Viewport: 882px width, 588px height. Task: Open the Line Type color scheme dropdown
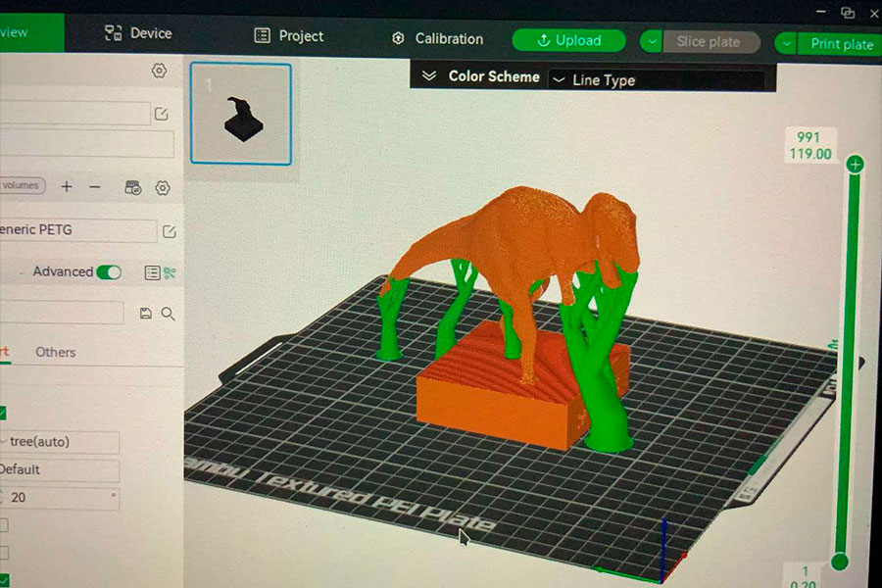pos(657,80)
